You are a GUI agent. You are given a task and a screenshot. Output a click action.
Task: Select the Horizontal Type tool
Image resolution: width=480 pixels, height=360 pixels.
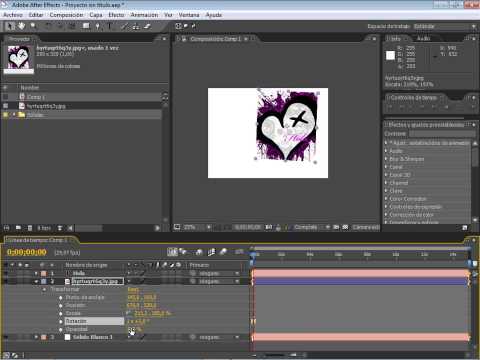pos(110,26)
